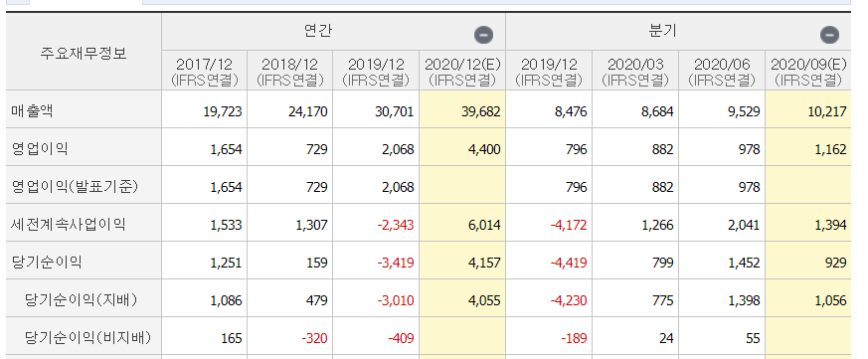The height and width of the screenshot is (359, 868).
Task: Select net income value 799
Action: coord(662,263)
